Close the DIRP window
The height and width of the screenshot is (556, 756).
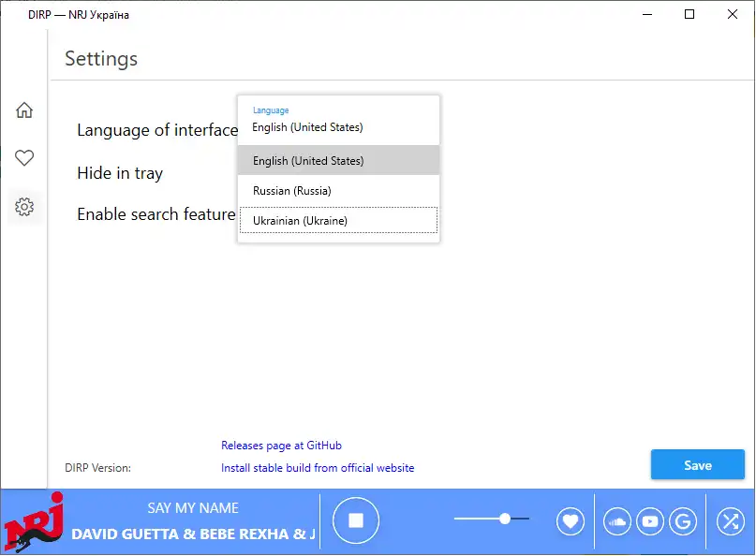(x=732, y=14)
